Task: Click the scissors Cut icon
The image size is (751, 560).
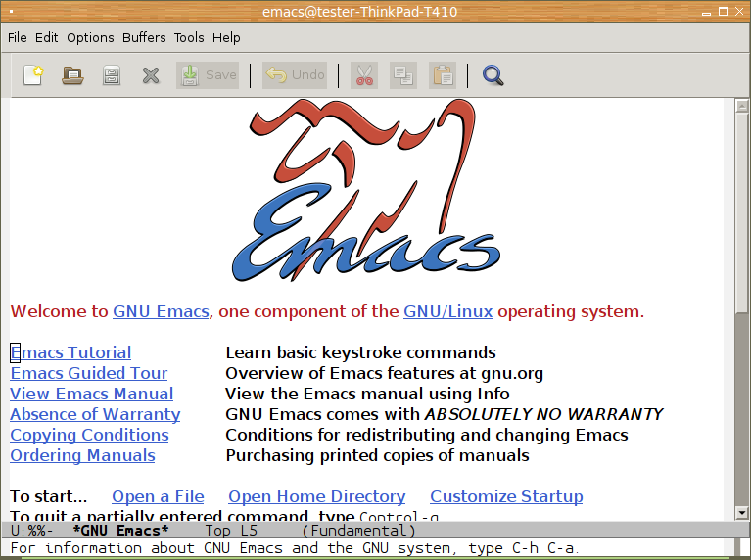Action: 364,75
